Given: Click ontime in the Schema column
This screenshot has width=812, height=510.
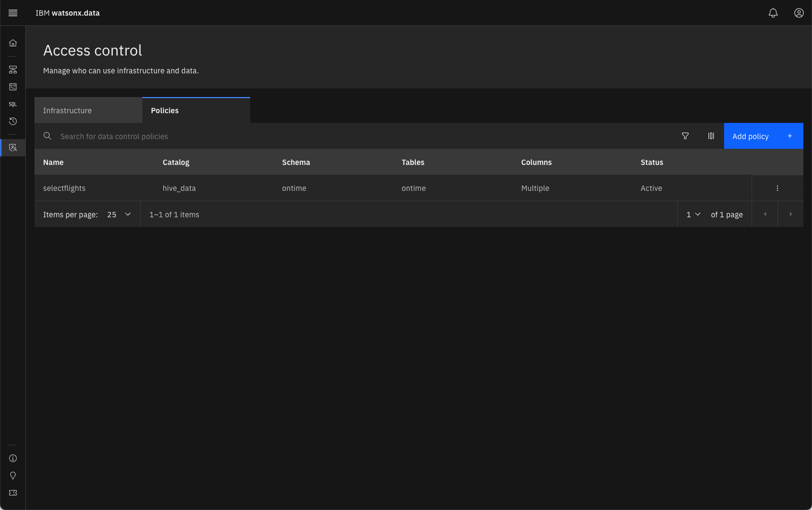Looking at the screenshot, I should click(x=294, y=188).
